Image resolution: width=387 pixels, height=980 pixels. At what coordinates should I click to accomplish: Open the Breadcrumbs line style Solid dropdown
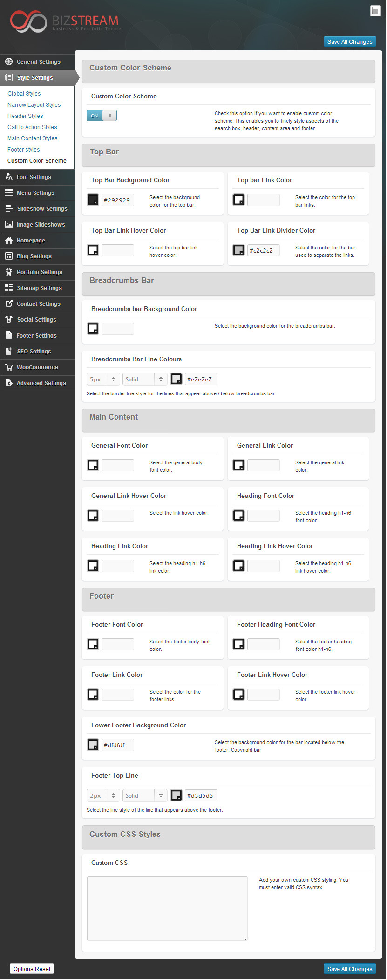click(x=145, y=380)
